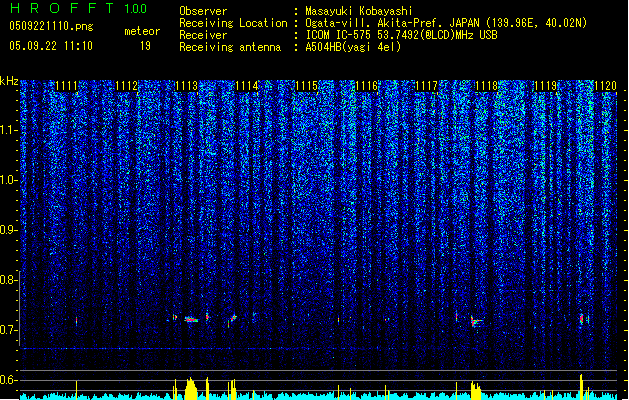Click the 1119 time marker

click(x=546, y=86)
